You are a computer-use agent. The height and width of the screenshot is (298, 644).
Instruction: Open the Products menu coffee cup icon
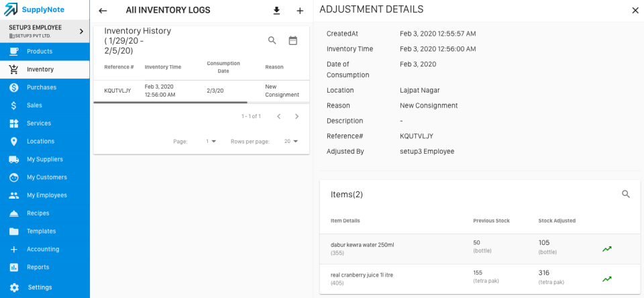click(14, 52)
